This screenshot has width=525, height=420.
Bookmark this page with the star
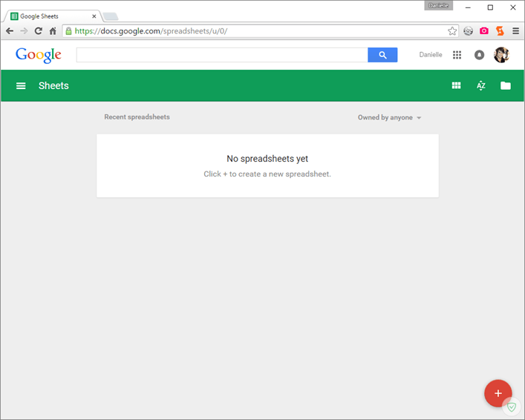pyautogui.click(x=452, y=31)
